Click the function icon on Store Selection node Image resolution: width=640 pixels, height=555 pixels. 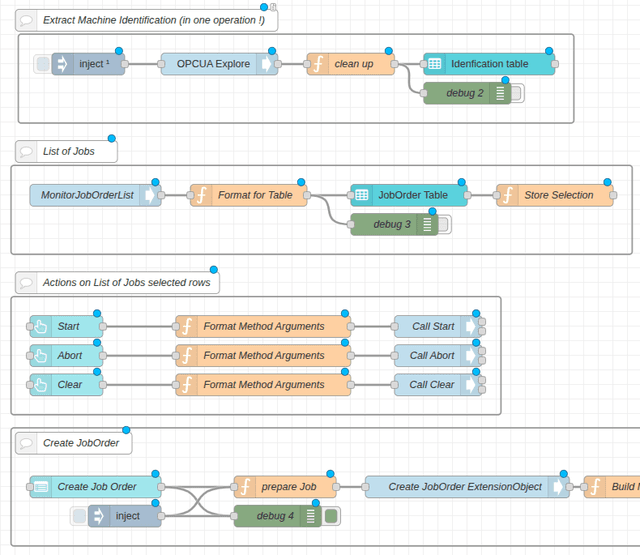[506, 195]
